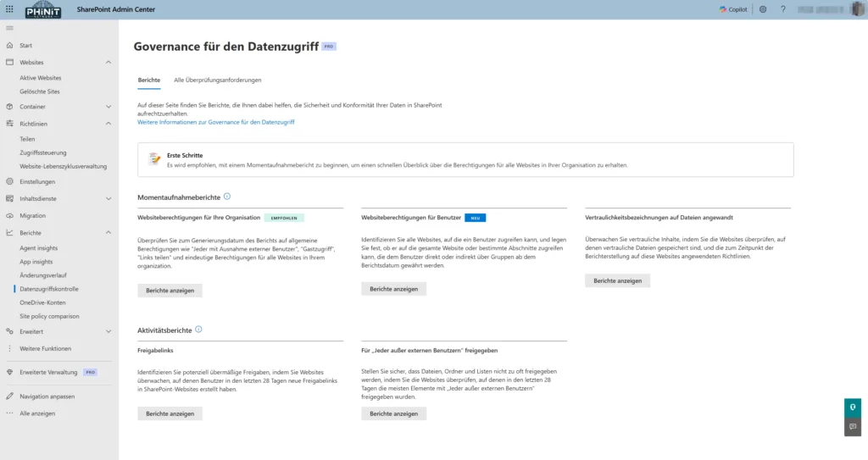Screen dimensions: 868x460
Task: Expand the Inhaltsdienste navigation section
Action: click(108, 199)
